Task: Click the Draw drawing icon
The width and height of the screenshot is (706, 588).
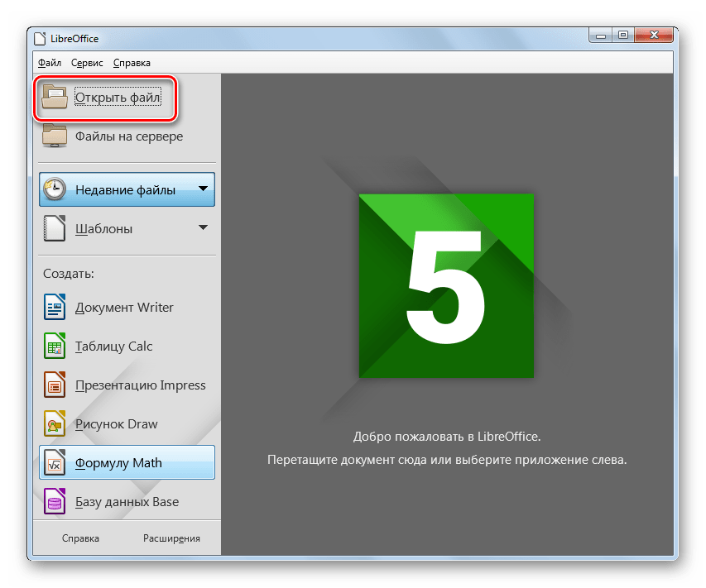Action: click(x=55, y=424)
